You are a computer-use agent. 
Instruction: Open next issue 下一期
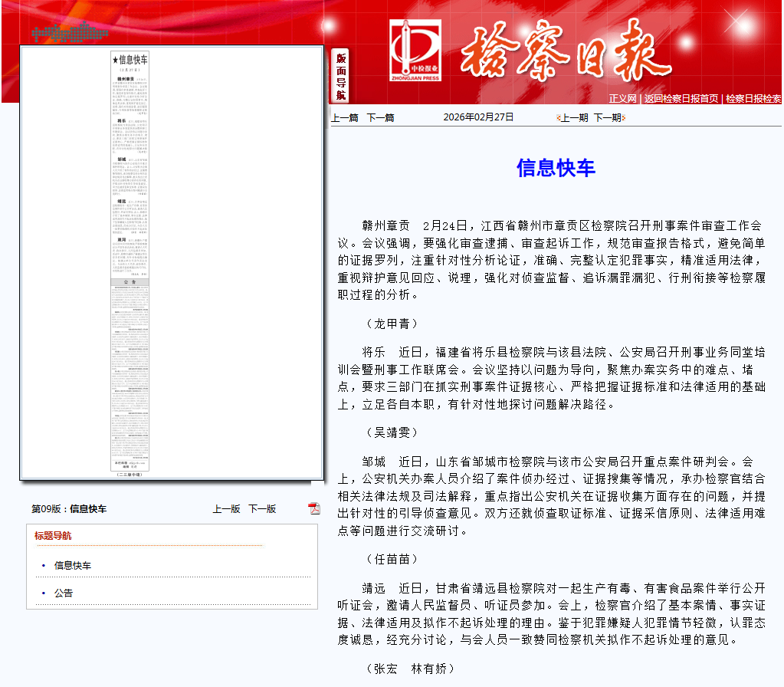pyautogui.click(x=608, y=118)
